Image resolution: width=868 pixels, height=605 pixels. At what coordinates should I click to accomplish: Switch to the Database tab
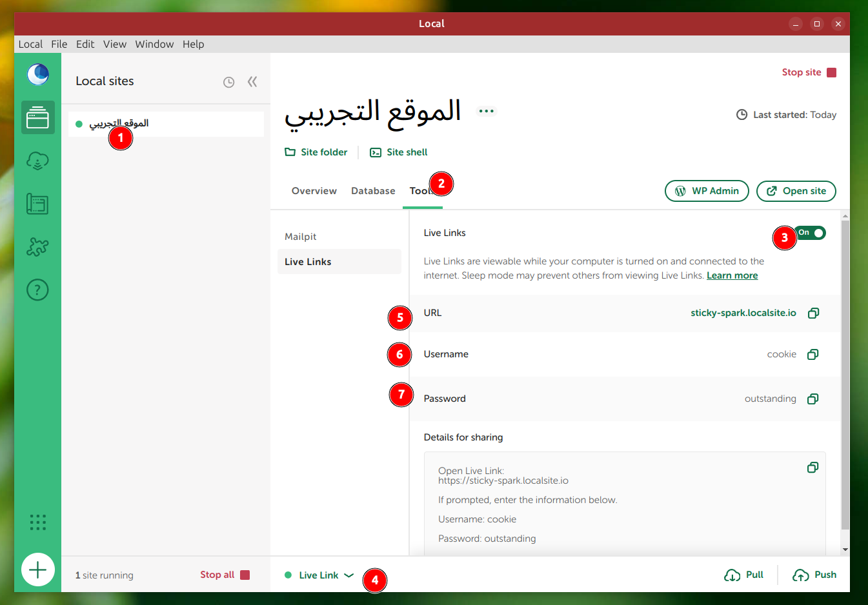[373, 191]
